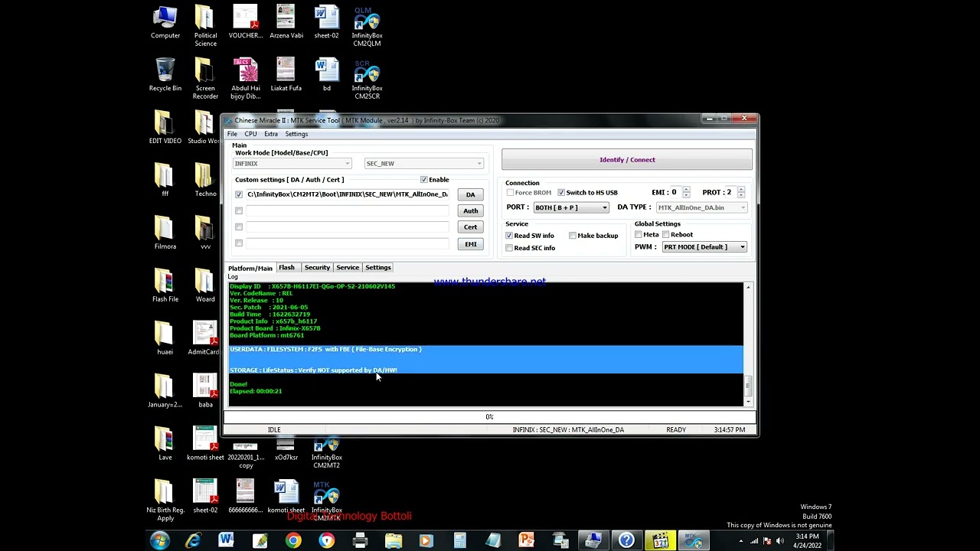
Task: Open the Lave folder
Action: (x=165, y=444)
